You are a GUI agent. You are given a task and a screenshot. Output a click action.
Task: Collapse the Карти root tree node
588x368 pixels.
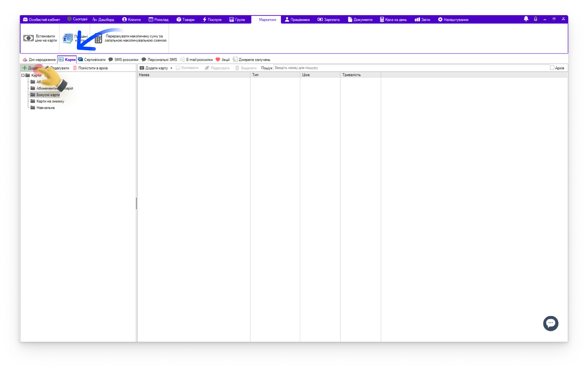(23, 75)
